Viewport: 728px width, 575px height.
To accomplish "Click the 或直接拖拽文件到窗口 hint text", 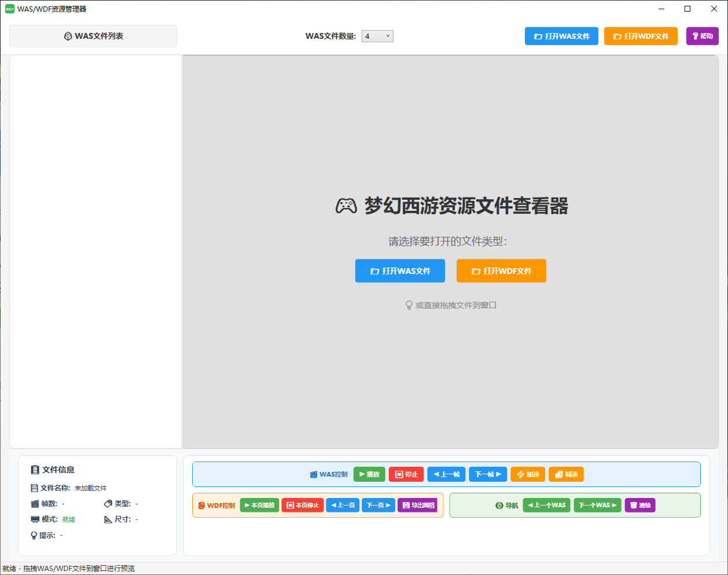I will [x=456, y=305].
